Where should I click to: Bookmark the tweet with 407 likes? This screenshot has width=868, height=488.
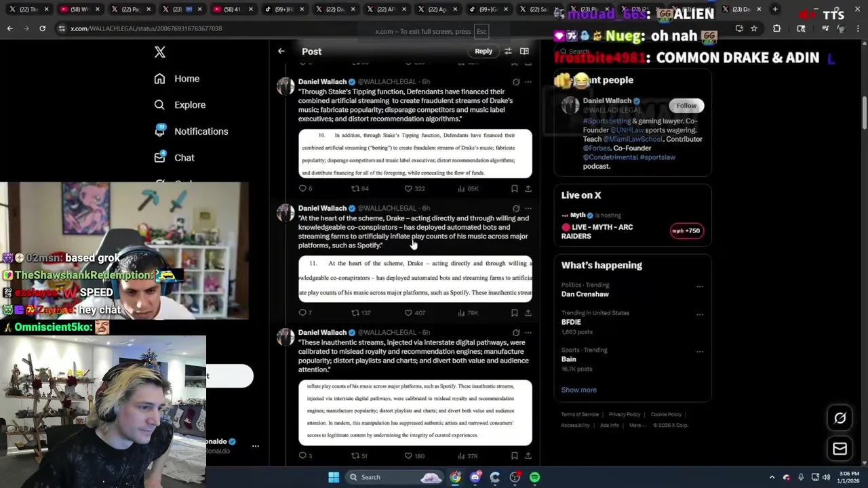click(515, 312)
